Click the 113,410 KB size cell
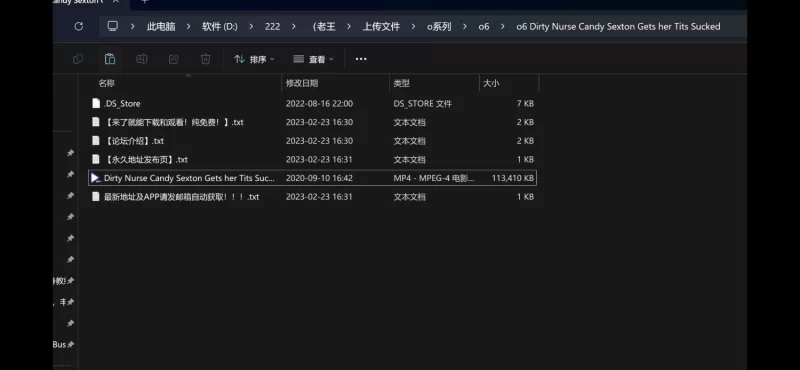The image size is (800, 370). tap(513, 178)
